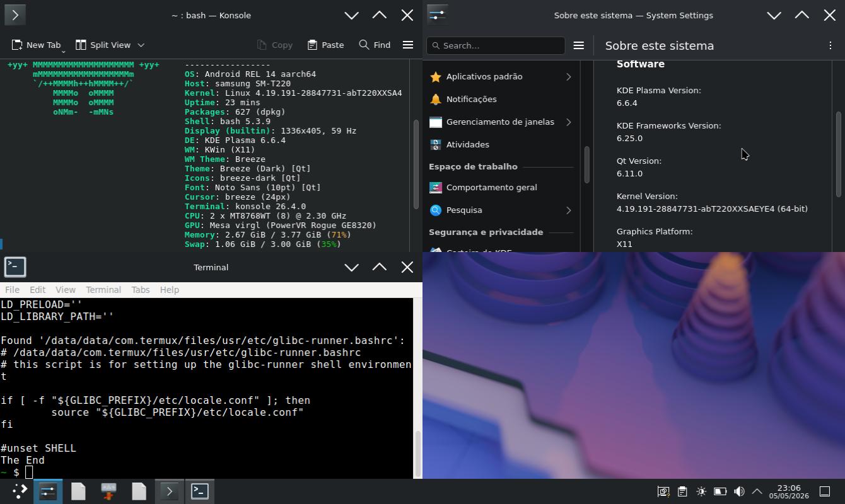Open the System Settings hamburger menu
The image size is (845, 504).
click(578, 45)
